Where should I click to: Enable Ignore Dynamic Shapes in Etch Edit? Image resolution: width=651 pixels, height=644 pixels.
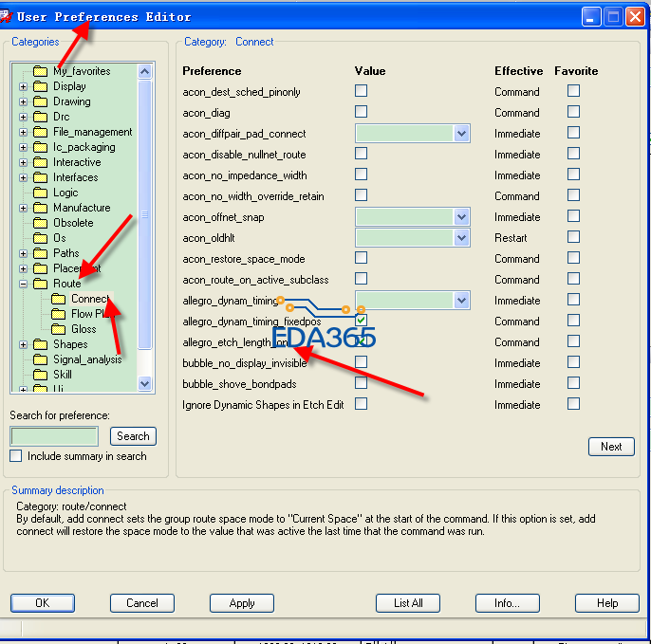pos(362,404)
